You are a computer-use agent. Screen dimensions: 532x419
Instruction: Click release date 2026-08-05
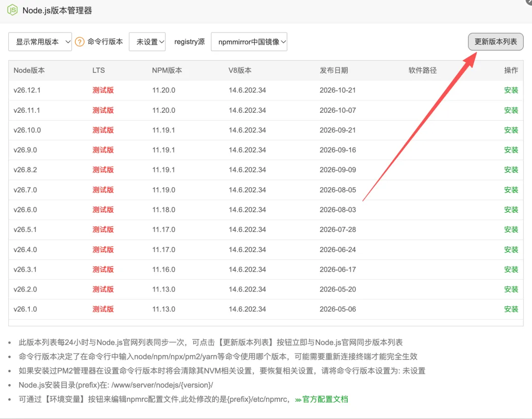tap(337, 190)
